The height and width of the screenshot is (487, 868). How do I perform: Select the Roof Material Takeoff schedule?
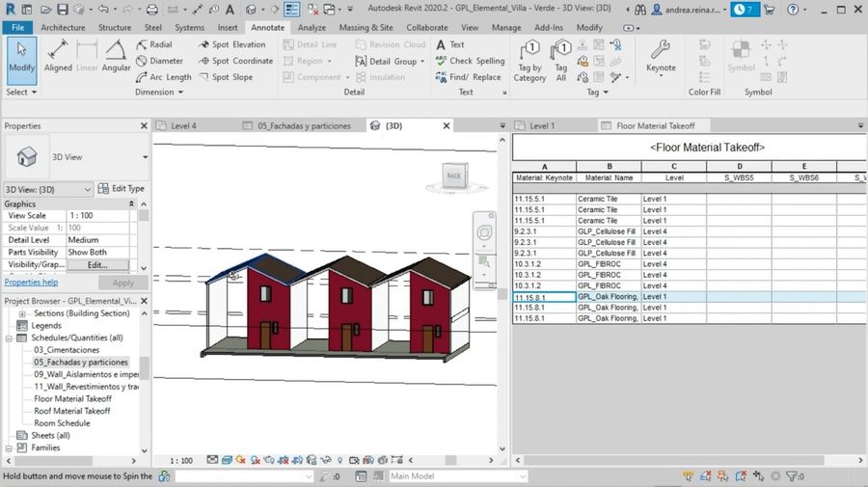pyautogui.click(x=72, y=411)
